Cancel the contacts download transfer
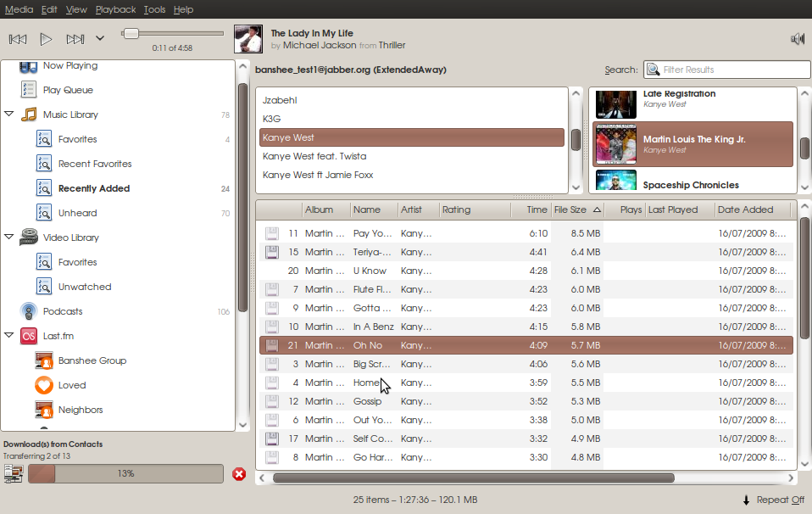 (x=239, y=474)
